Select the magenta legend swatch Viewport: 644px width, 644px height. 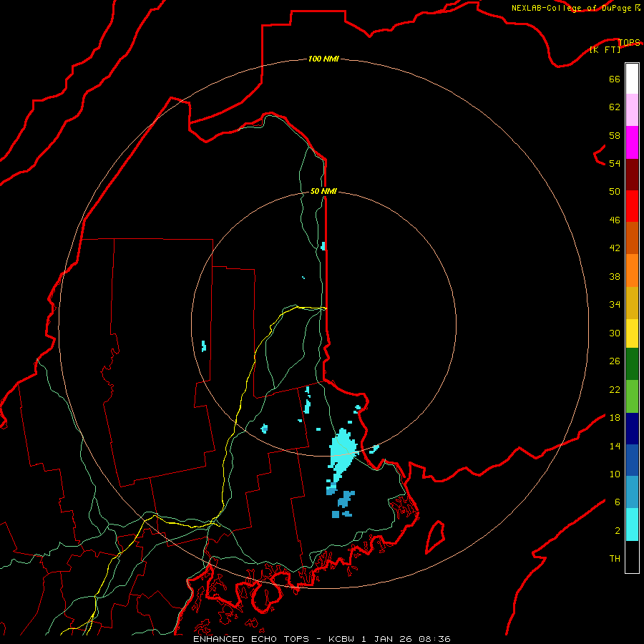(632, 142)
